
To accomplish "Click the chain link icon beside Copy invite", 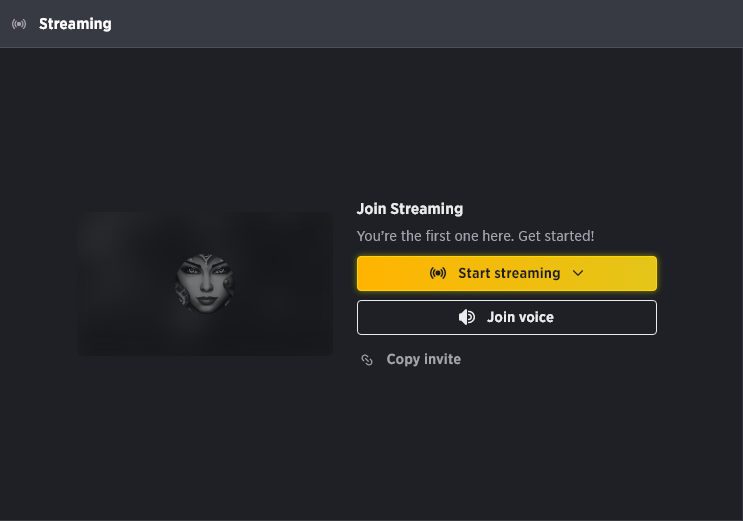I will pyautogui.click(x=367, y=360).
